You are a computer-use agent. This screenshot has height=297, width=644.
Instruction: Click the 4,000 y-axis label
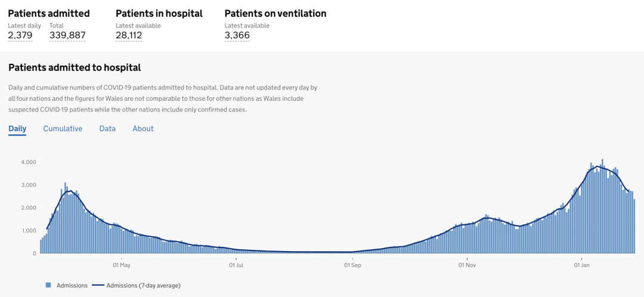(x=29, y=162)
